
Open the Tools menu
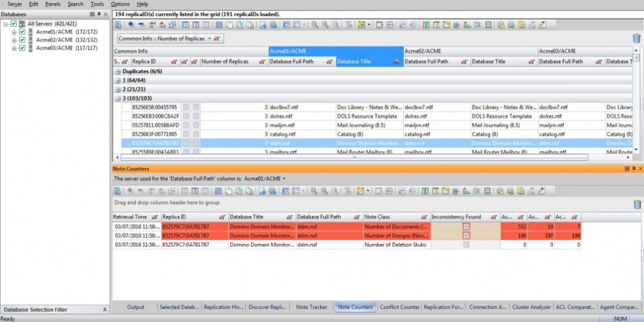(x=97, y=4)
